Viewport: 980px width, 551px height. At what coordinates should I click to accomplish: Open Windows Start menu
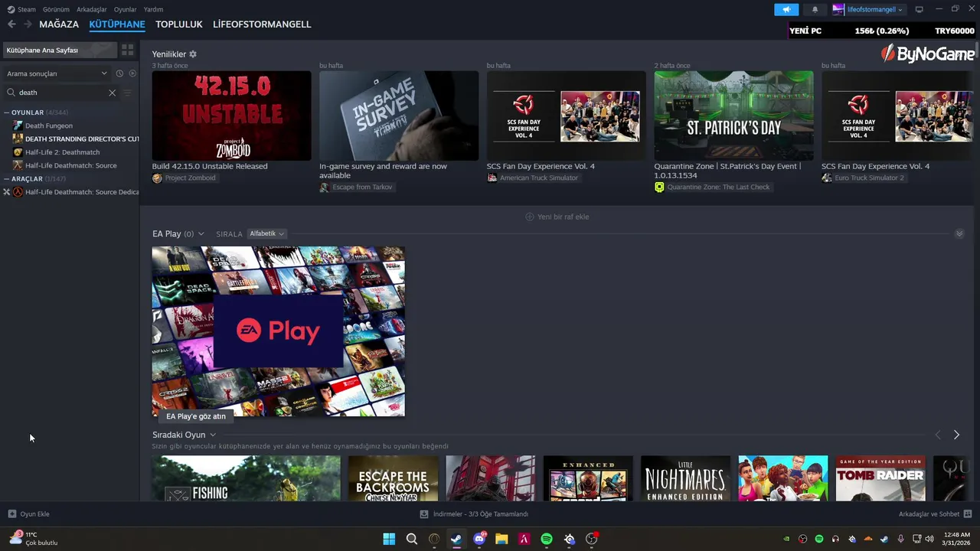click(x=389, y=539)
